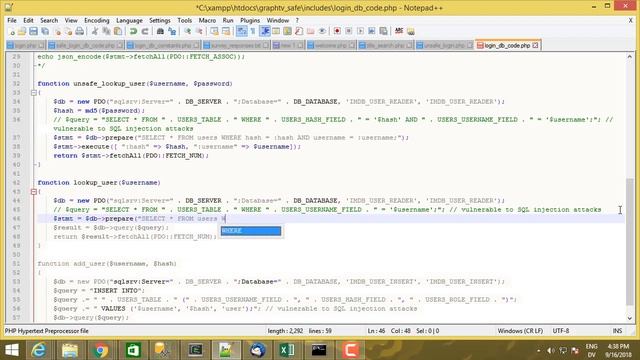Image resolution: width=640 pixels, height=360 pixels.
Task: Start macro recording with the red Record icon
Action: (337, 31)
